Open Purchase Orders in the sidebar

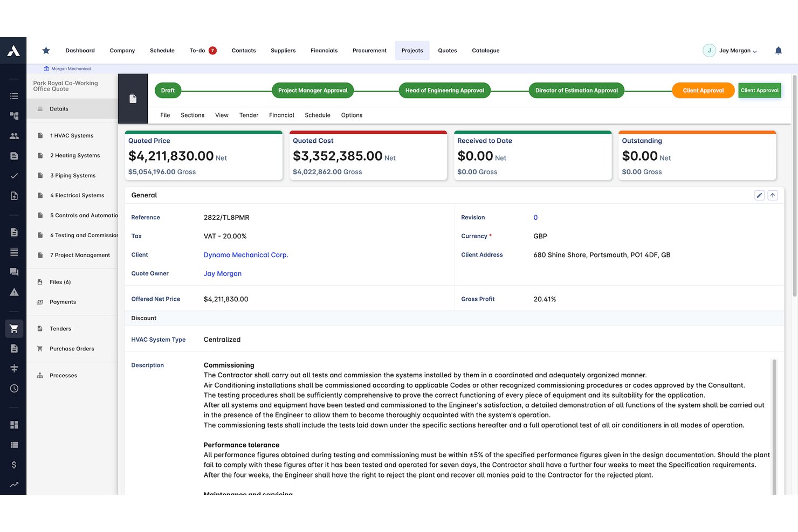click(72, 349)
